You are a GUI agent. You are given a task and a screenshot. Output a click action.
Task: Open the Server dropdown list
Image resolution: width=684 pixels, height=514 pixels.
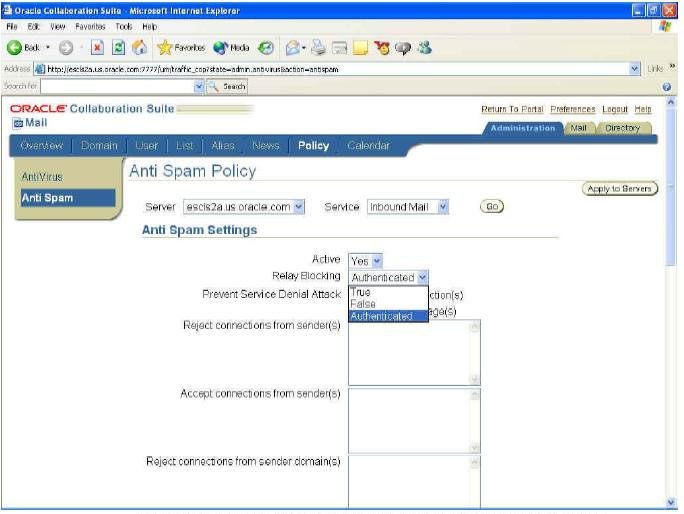299,206
